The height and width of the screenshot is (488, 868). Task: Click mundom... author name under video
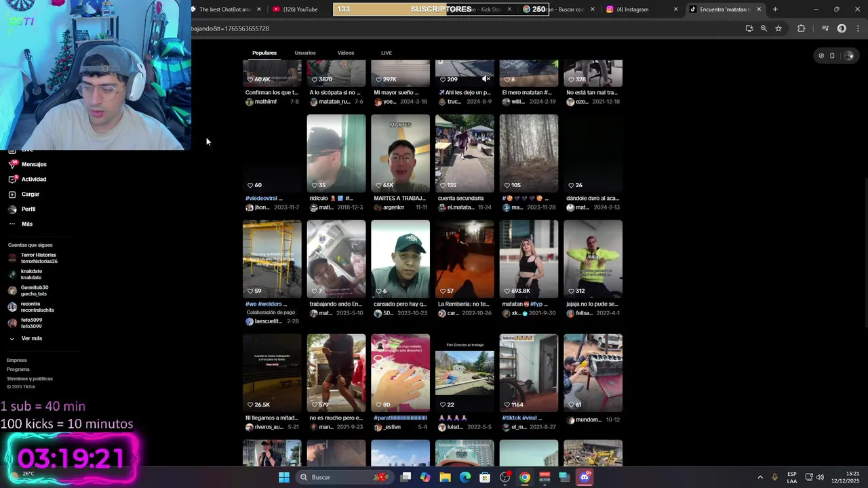point(589,420)
